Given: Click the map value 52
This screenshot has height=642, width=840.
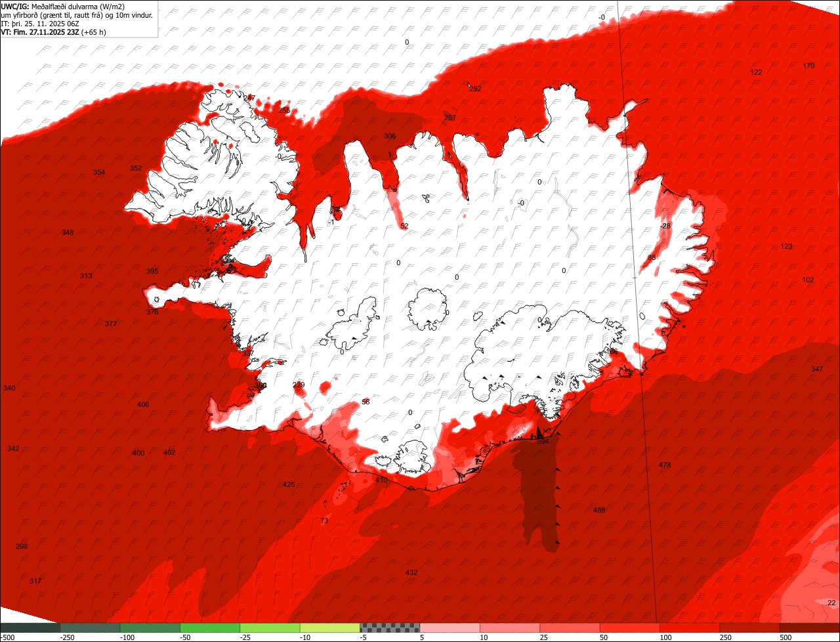Looking at the screenshot, I should (x=404, y=226).
